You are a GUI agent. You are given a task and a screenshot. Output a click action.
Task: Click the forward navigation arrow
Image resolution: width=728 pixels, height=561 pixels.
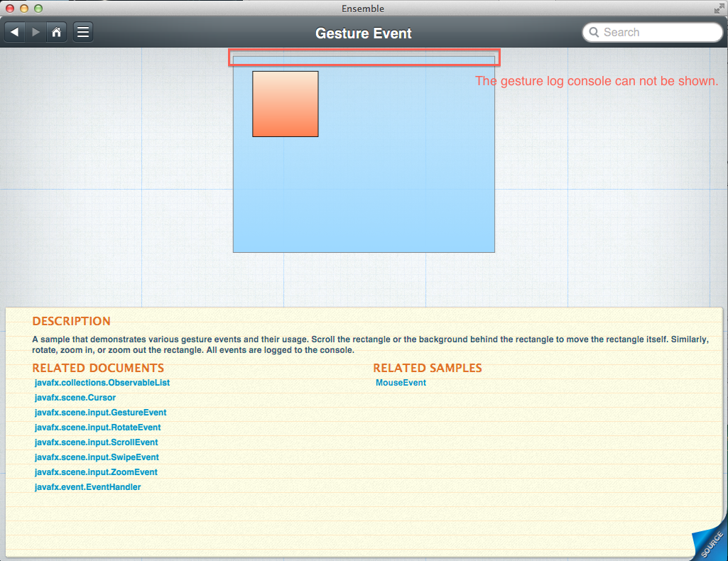(x=36, y=32)
